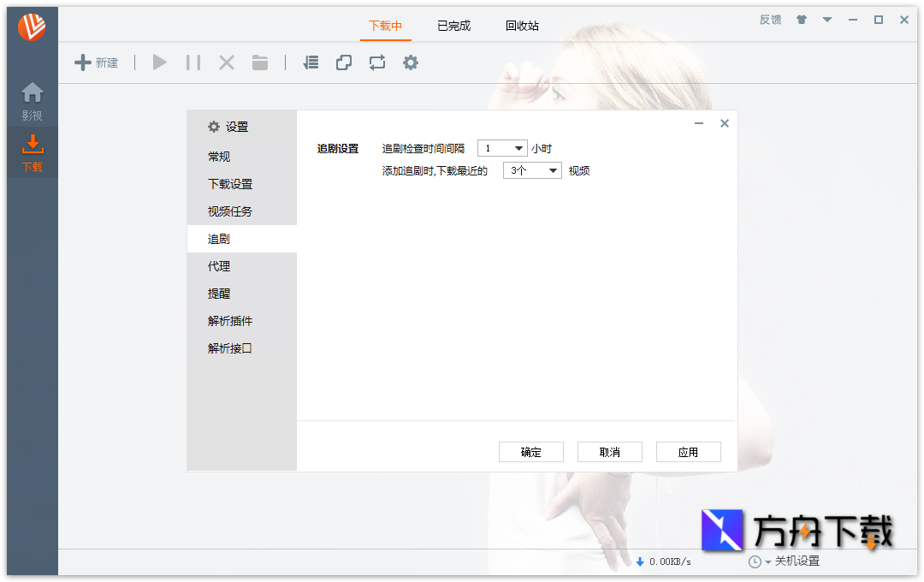Screen dimensions: 924x582
Task: Open the 3个 video count dropdown
Action: tap(532, 170)
